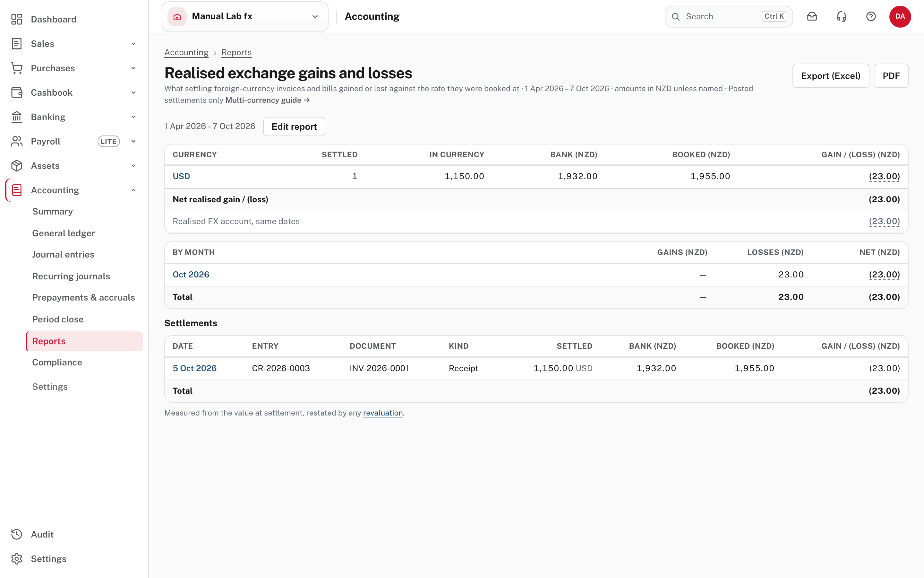Expand the Sales menu chevron
Screen dimensions: 924x578
[134, 44]
